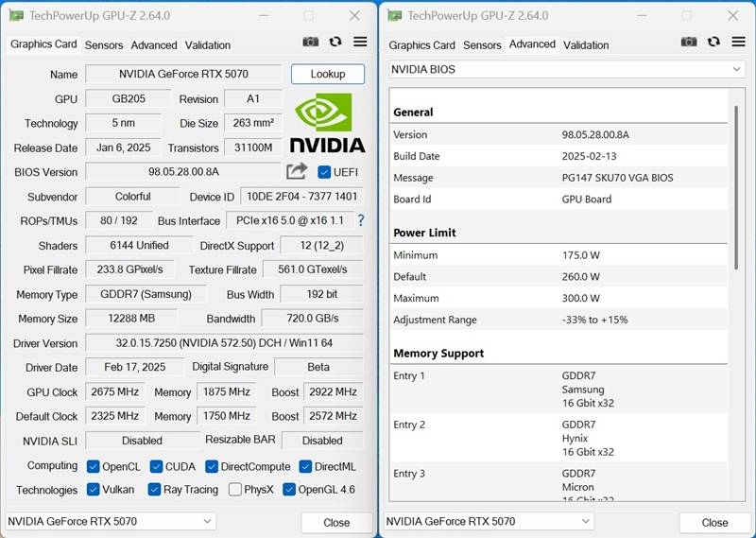Switch to Advanced tab in left window
The height and width of the screenshot is (538, 756).
(154, 45)
